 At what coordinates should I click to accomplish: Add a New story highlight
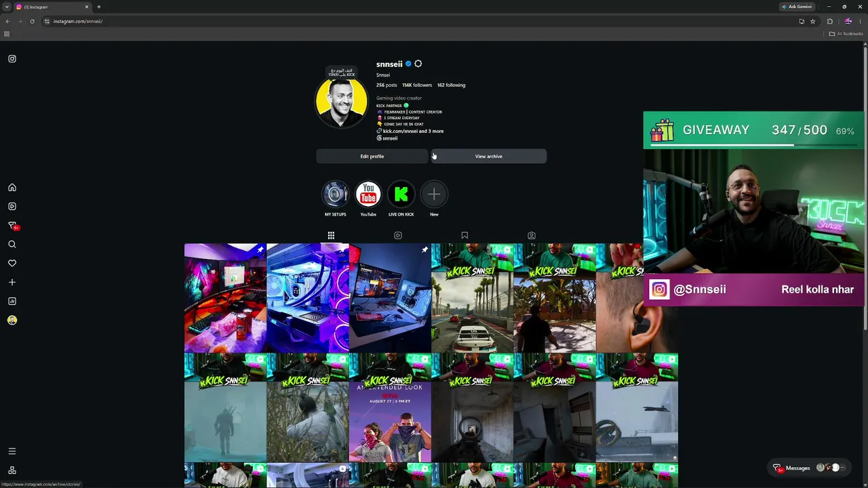[434, 195]
